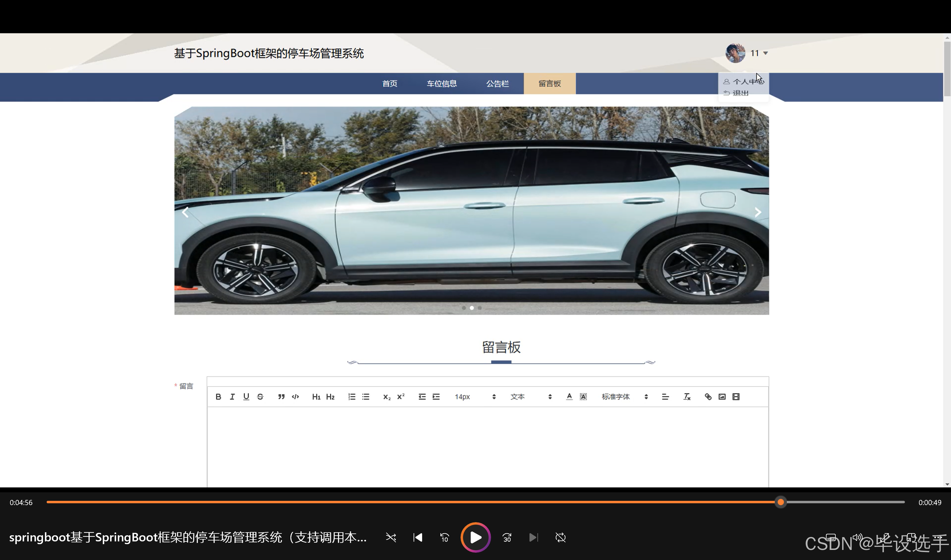Insert a link in the editor
The height and width of the screenshot is (560, 951).
point(708,397)
